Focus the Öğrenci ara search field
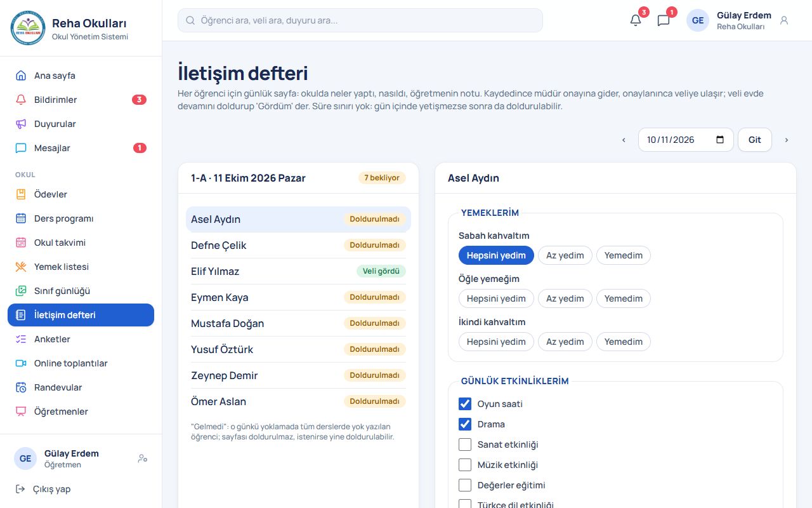 coord(360,20)
